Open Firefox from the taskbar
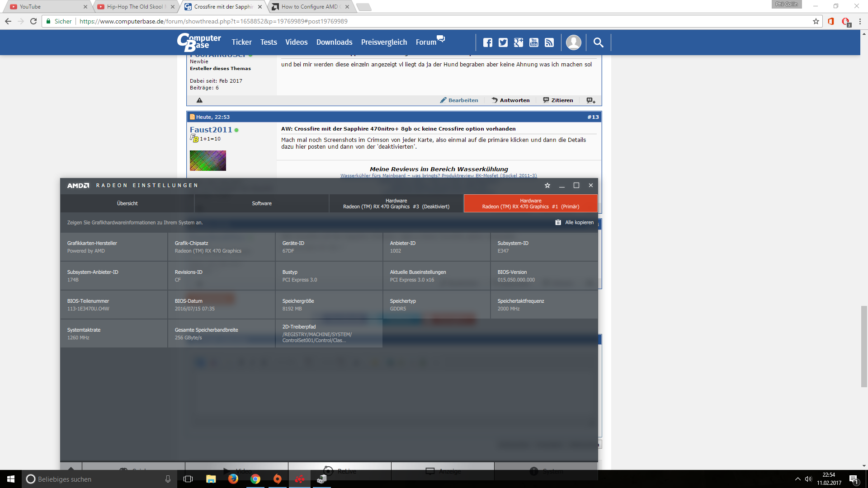 [233, 479]
